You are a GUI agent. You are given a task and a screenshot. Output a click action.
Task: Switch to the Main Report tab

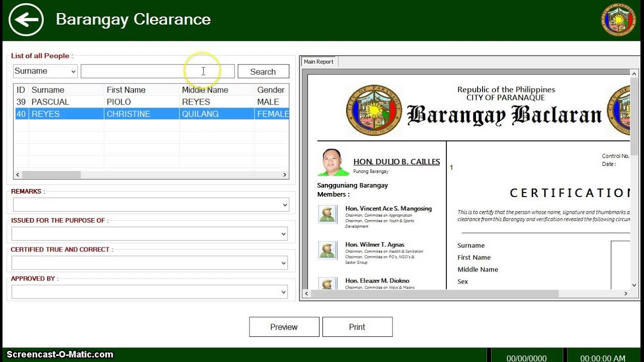318,61
